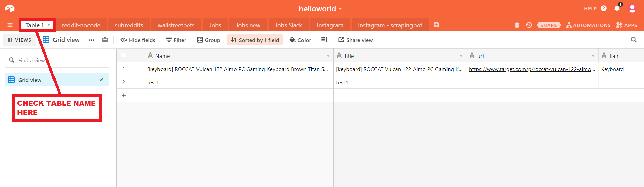The height and width of the screenshot is (187, 644).
Task: Open the title column dropdown arrow
Action: pos(461,56)
